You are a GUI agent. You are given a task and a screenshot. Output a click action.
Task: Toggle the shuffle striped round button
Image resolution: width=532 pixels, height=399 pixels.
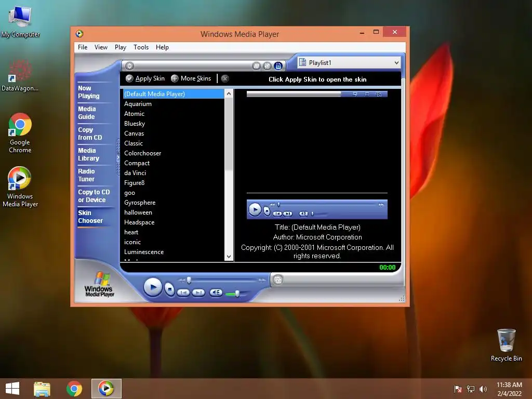[x=257, y=66]
